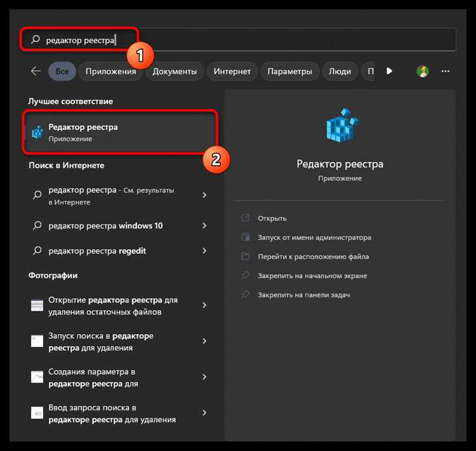Open the three-dots more options menu
This screenshot has width=476, height=451.
446,71
